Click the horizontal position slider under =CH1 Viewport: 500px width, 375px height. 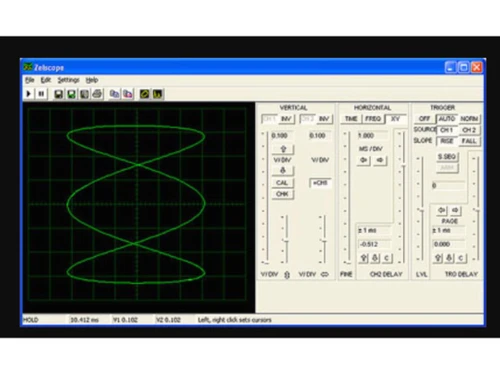pyautogui.click(x=324, y=239)
